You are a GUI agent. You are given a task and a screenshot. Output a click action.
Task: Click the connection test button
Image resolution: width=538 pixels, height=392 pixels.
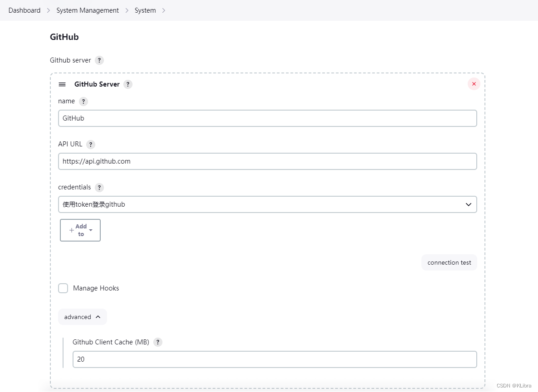click(x=449, y=262)
